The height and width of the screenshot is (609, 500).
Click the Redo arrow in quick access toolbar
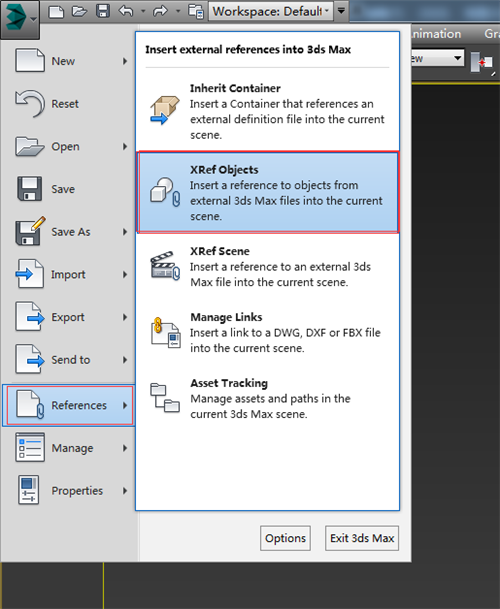pos(160,11)
